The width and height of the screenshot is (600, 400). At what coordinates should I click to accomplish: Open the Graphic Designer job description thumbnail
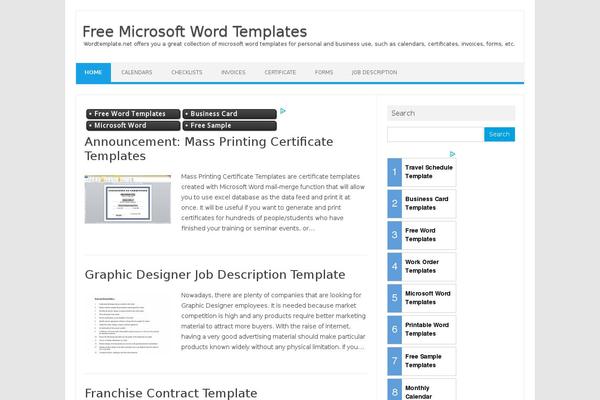point(128,324)
